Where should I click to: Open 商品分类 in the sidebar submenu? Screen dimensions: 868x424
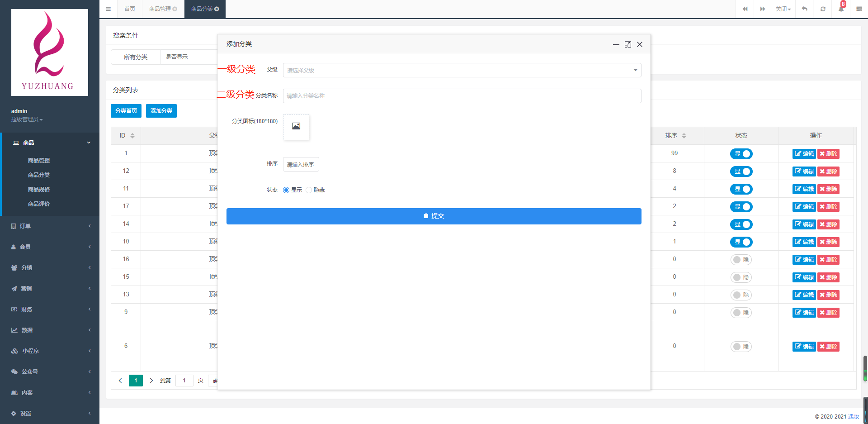[x=39, y=175]
